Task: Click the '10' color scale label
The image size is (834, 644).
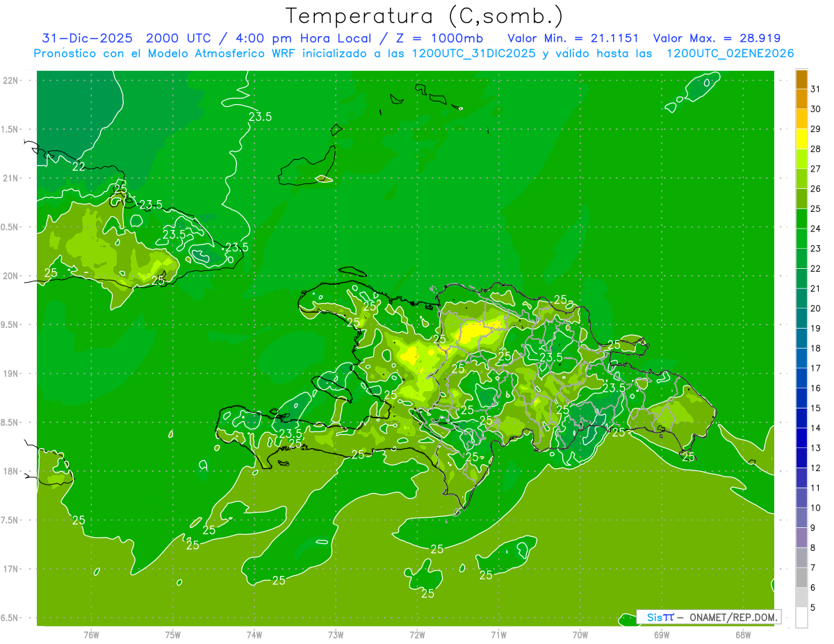Action: (816, 508)
